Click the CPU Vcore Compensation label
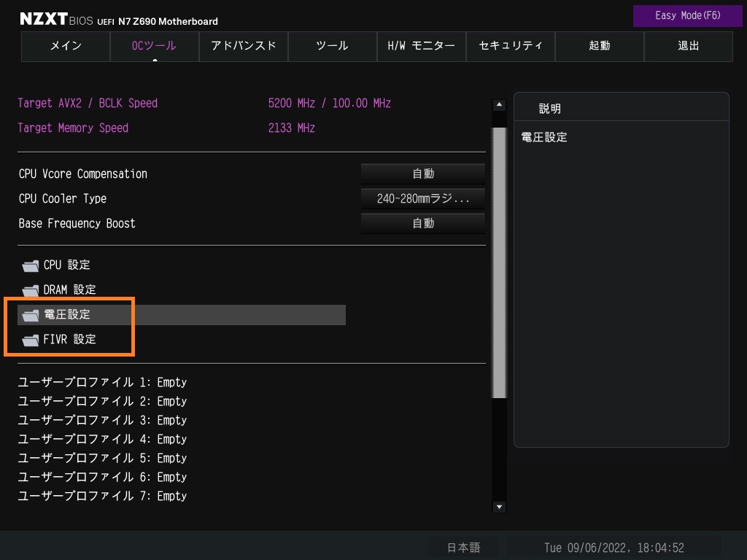Screen dimensions: 747x560 pyautogui.click(x=83, y=174)
